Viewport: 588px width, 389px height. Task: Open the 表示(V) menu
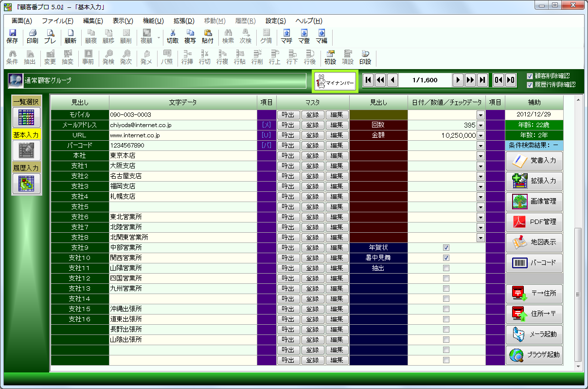pos(123,21)
